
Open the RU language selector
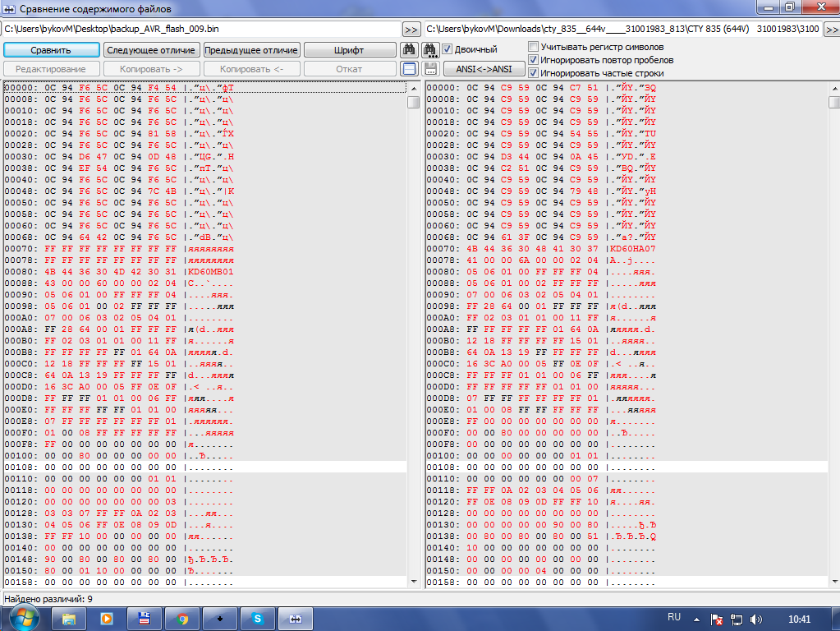674,616
